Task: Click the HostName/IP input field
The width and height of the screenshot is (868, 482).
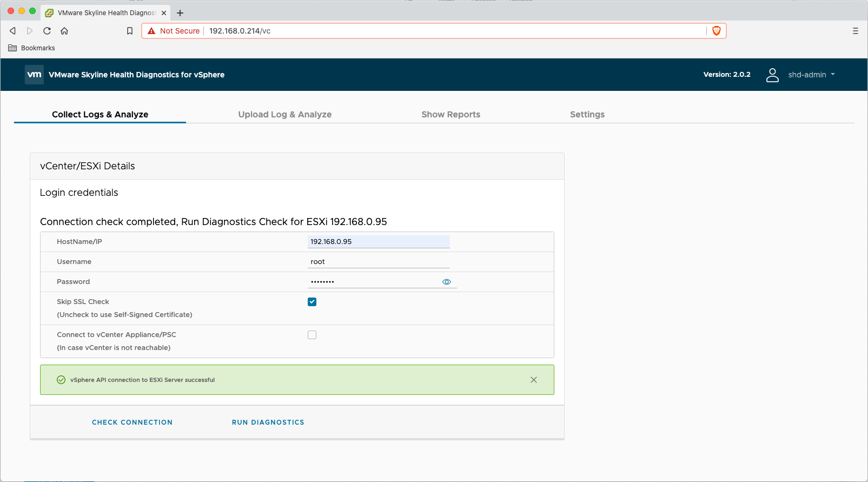Action: [x=379, y=242]
